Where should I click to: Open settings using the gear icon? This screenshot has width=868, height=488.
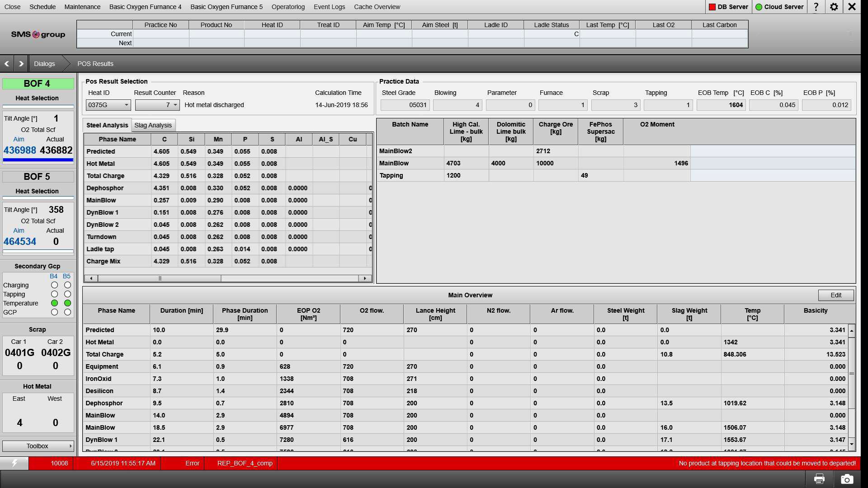coord(834,7)
